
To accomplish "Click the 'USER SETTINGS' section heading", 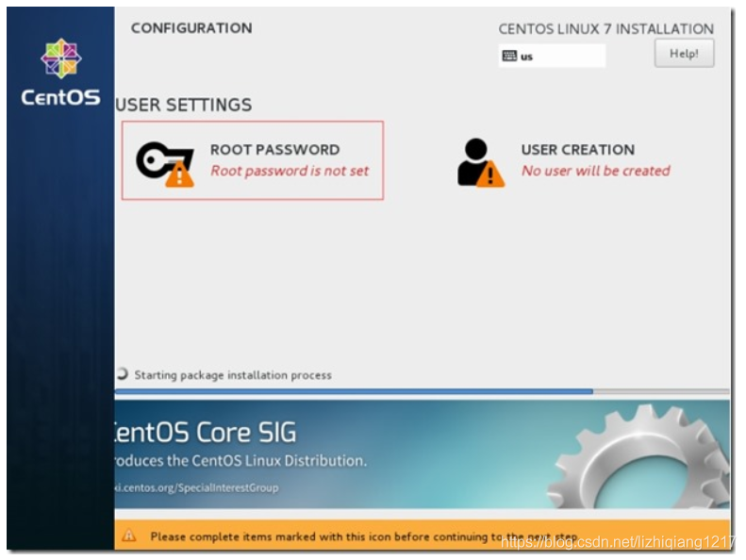I will (184, 105).
